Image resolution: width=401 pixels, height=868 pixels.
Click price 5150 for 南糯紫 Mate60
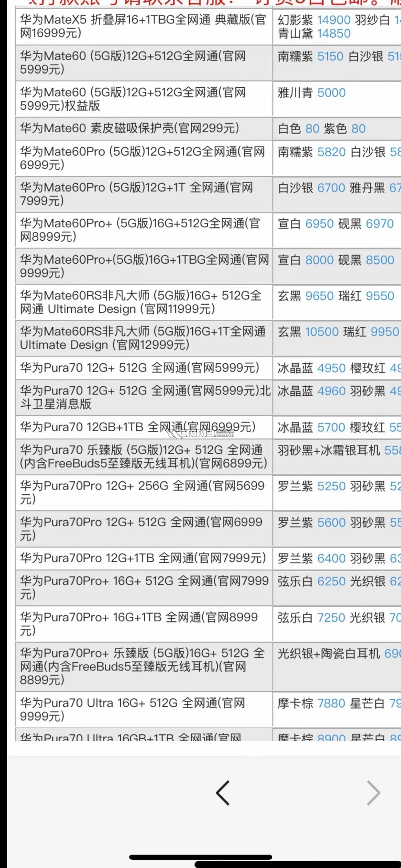[x=330, y=56]
